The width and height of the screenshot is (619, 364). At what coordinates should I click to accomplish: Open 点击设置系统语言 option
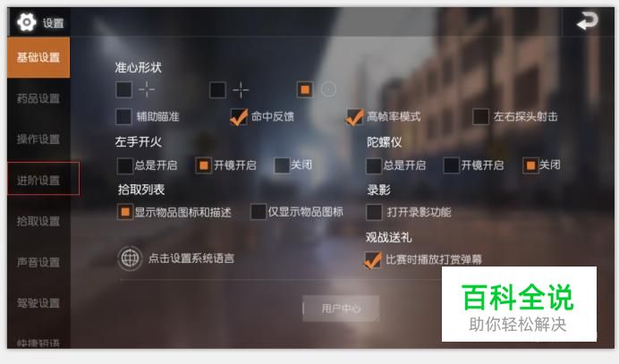[191, 258]
